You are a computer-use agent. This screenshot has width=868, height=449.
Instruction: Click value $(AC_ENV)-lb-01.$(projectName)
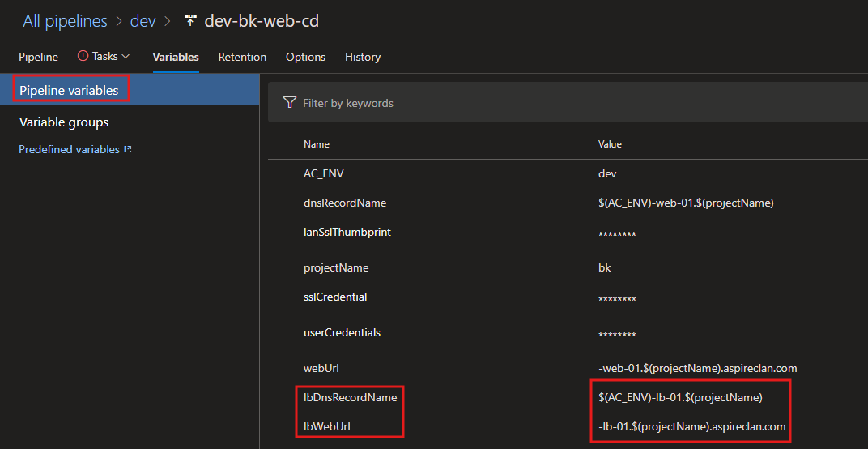[x=680, y=397]
